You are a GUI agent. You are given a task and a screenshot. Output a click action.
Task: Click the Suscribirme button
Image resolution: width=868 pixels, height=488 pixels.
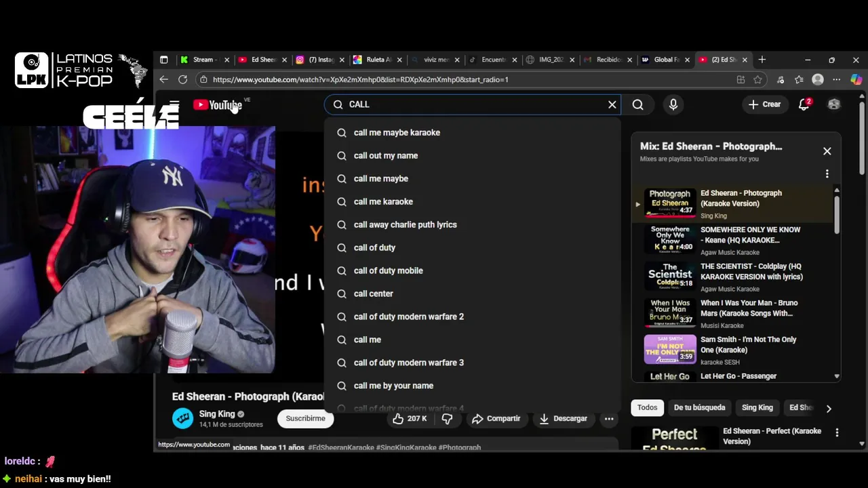click(x=305, y=418)
